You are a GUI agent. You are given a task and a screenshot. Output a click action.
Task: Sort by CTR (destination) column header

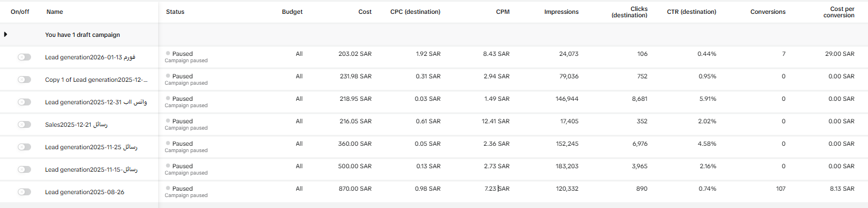[x=692, y=12]
